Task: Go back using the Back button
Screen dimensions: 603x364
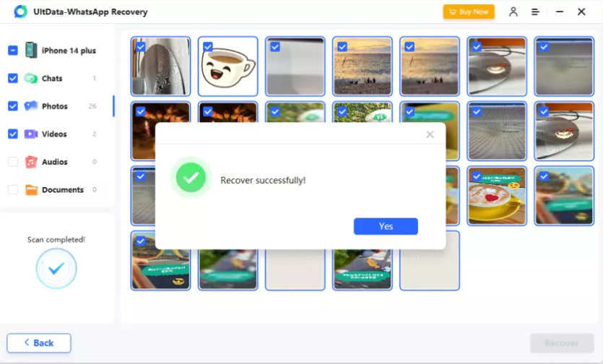Action: coord(39,343)
